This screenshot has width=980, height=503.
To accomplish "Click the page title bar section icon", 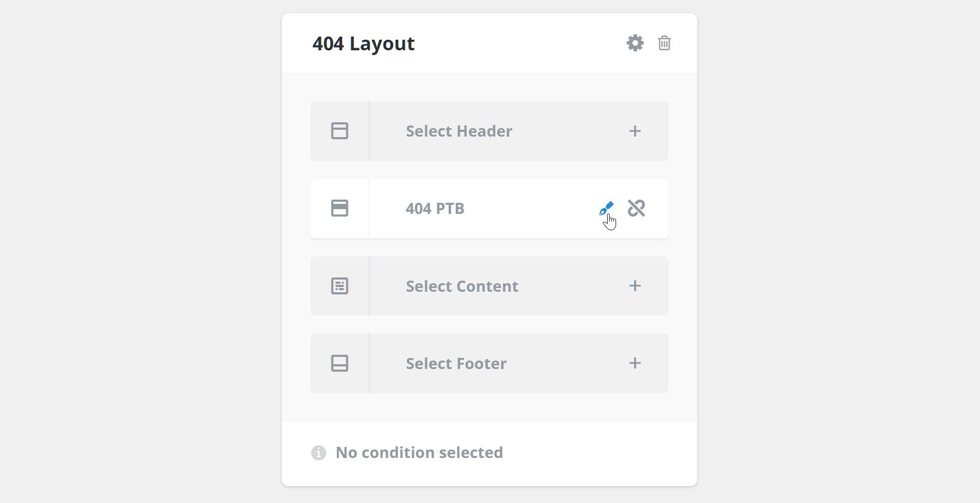I will 340,208.
